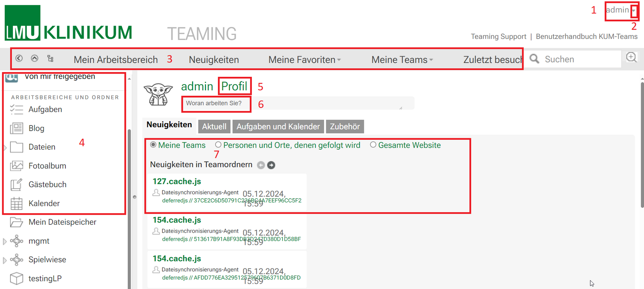The width and height of the screenshot is (644, 289).
Task: Open Mein Arbeitsbereich in the navbar
Action: click(116, 60)
